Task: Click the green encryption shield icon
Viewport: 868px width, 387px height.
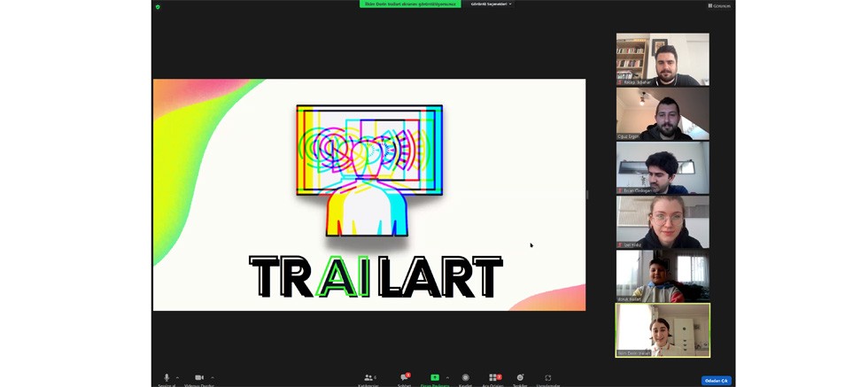Action: pyautogui.click(x=158, y=6)
